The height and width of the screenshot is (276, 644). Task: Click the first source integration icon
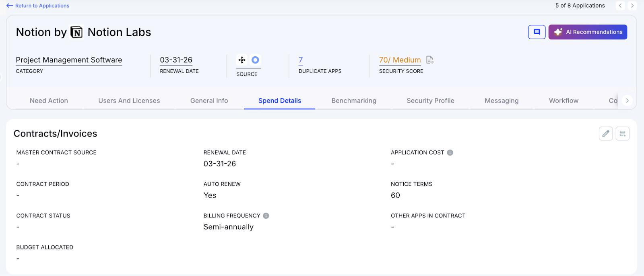[242, 60]
